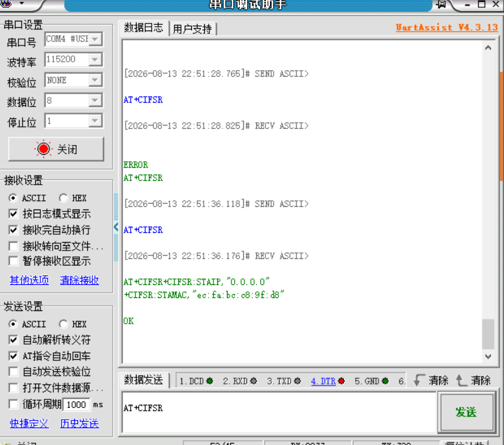Open the serial port COM4 dropdown
Image resolution: width=504 pixels, height=445 pixels.
(x=73, y=39)
